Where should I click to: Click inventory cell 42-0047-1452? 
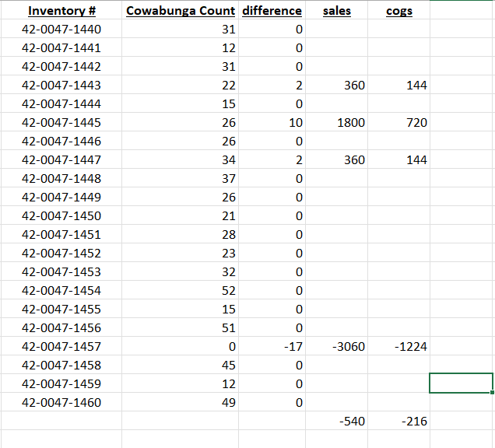[x=61, y=253]
